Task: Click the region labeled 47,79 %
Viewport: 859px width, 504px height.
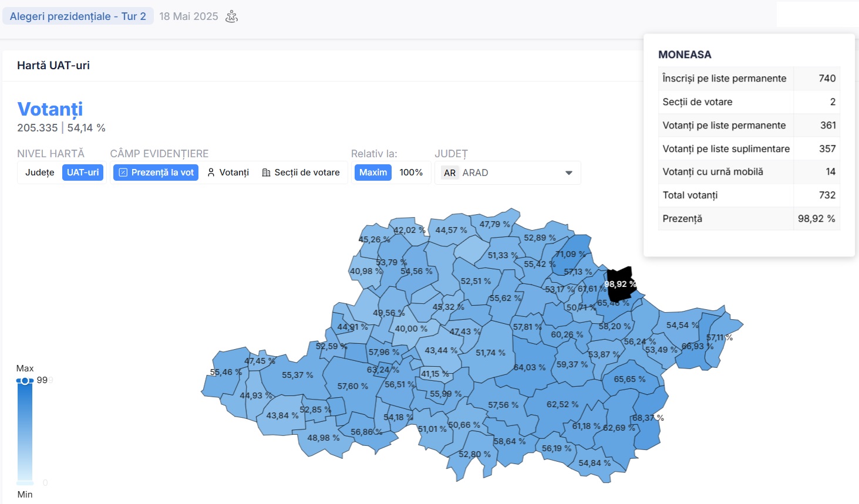Action: click(495, 224)
